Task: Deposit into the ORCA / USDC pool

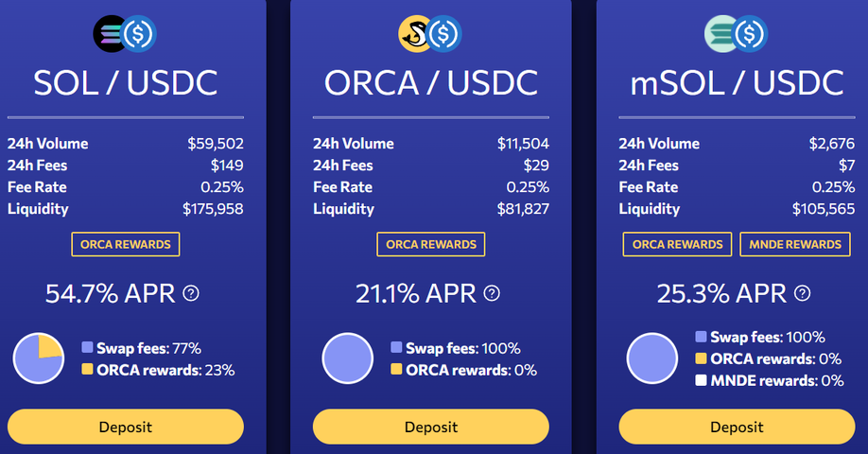Action: (431, 427)
